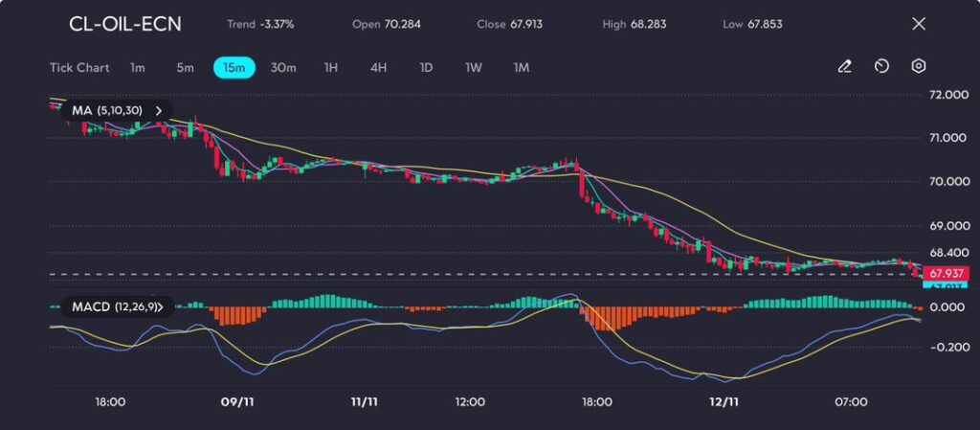This screenshot has width=980, height=430.
Task: Choose the 4H timeframe
Action: (x=378, y=68)
